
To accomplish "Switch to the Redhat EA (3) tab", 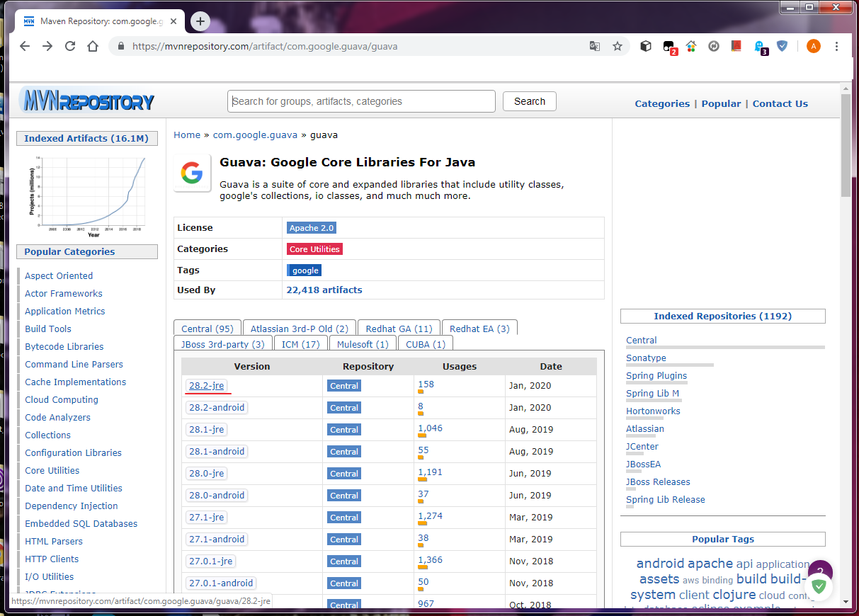I will pos(479,329).
